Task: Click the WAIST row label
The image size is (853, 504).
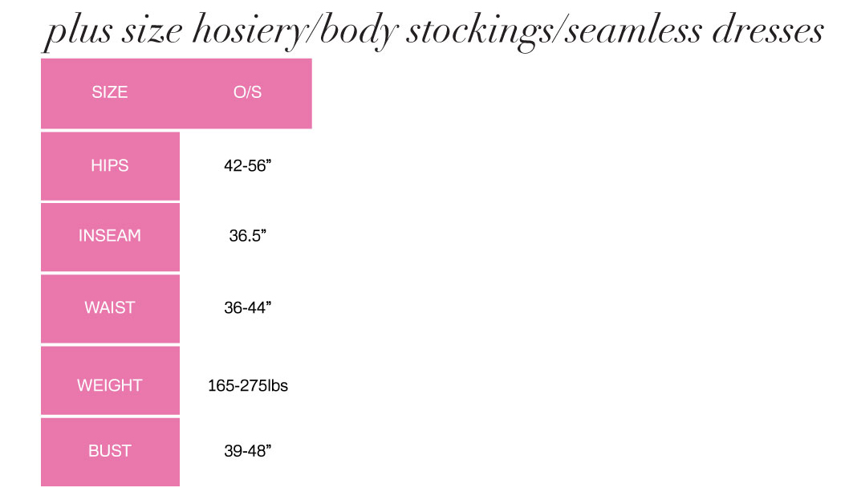Action: tap(110, 307)
